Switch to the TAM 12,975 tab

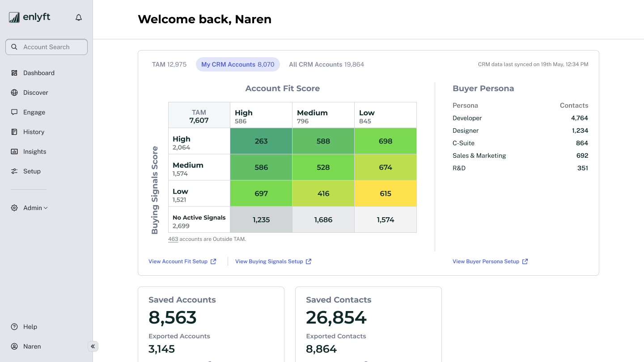pyautogui.click(x=169, y=64)
